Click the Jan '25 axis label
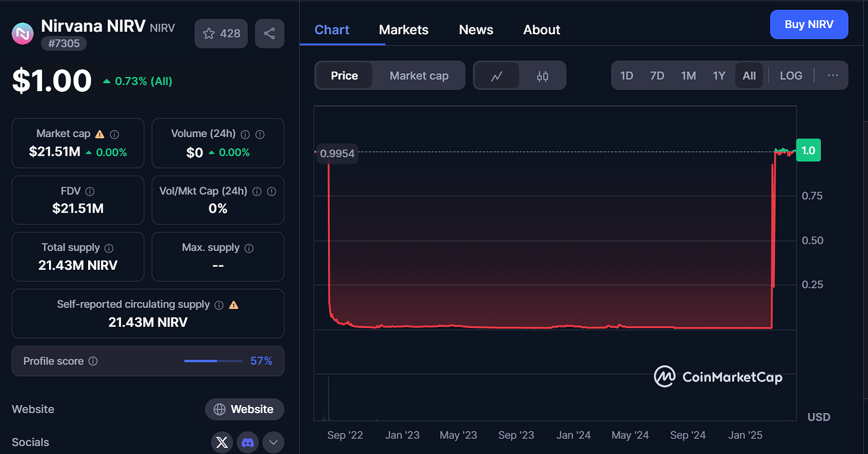The image size is (868, 454). (x=746, y=435)
